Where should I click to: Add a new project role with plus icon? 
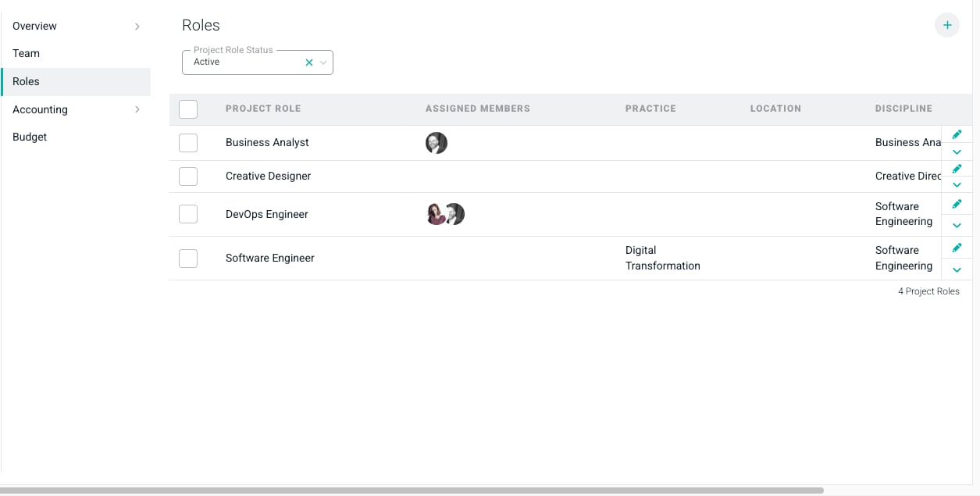tap(947, 25)
